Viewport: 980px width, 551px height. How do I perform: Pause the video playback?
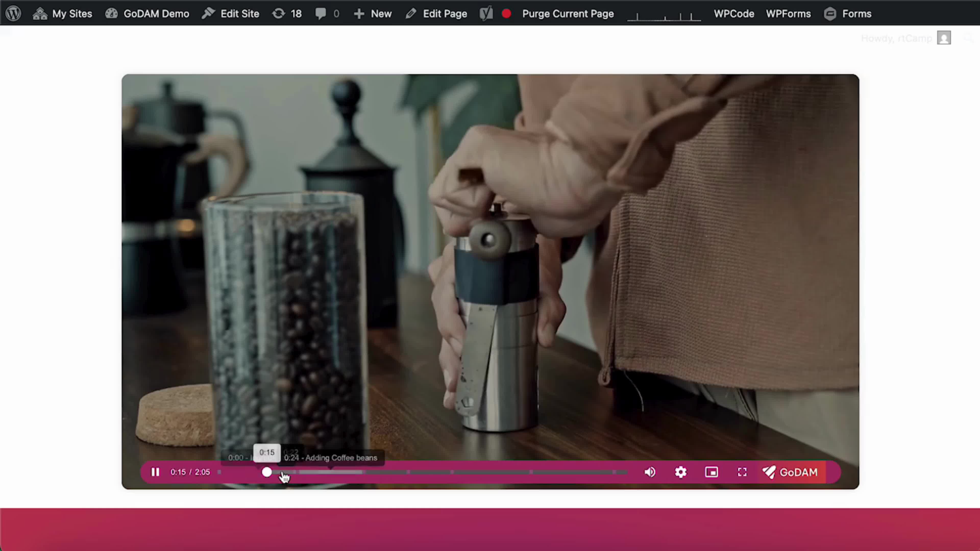155,472
